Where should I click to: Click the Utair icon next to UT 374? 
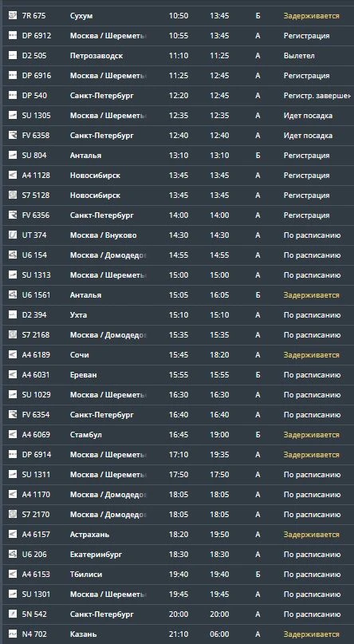tap(13, 235)
